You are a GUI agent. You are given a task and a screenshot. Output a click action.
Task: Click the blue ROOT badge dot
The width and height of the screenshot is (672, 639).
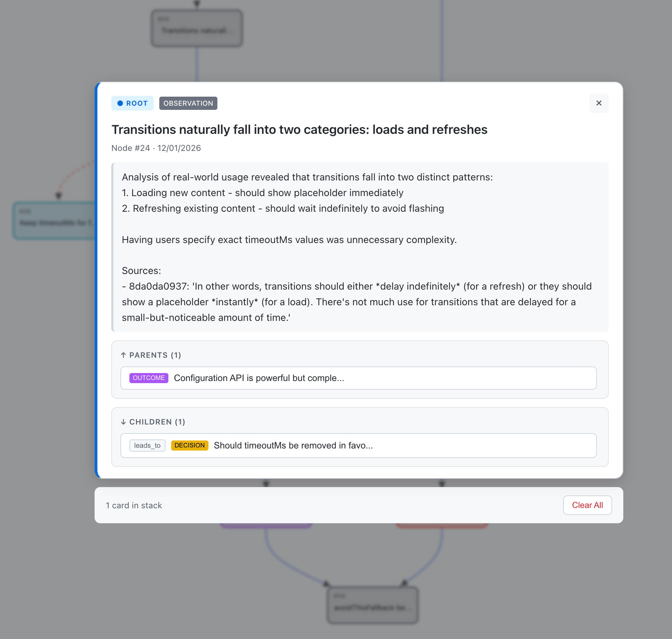(x=120, y=103)
